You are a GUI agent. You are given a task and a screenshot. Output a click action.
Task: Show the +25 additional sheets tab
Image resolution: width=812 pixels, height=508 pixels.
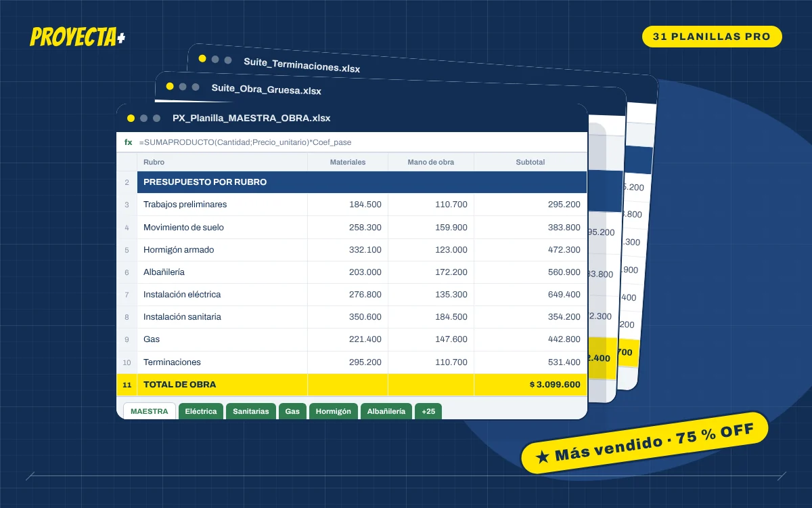click(428, 411)
